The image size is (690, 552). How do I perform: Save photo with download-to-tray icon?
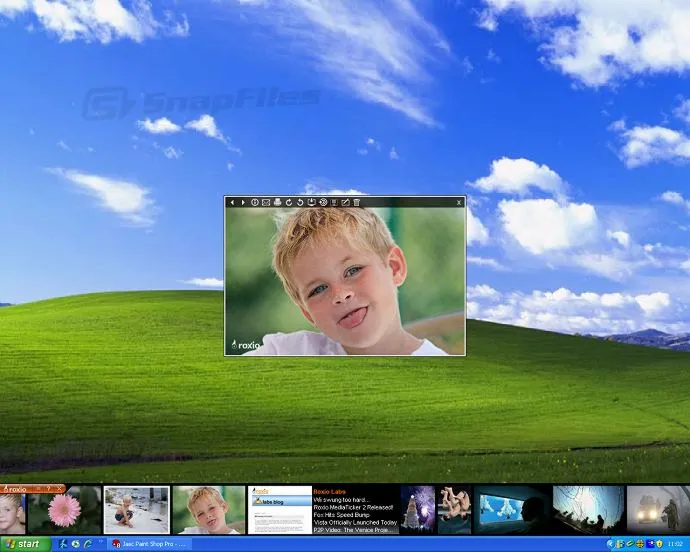[312, 202]
